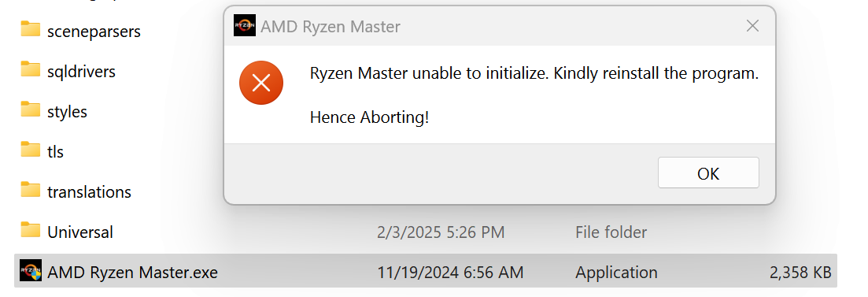Select the Universal folder icon
Screen dimensions: 868x297
31,230
